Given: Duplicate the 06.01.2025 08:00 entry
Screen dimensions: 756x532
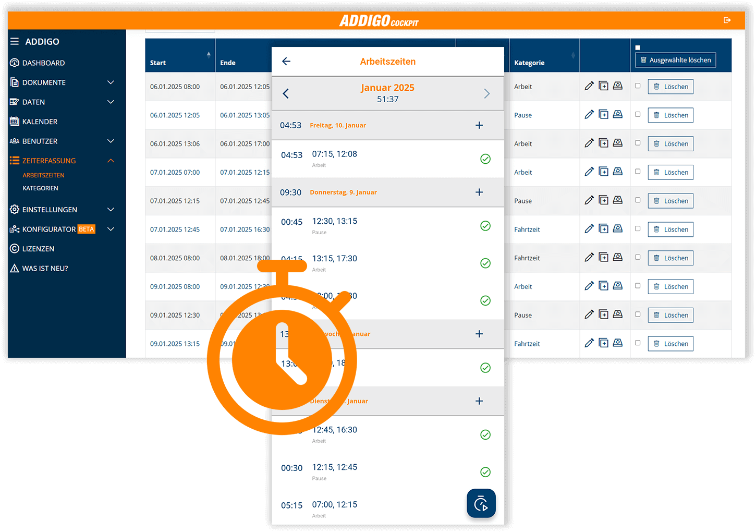Looking at the screenshot, I should [x=604, y=86].
